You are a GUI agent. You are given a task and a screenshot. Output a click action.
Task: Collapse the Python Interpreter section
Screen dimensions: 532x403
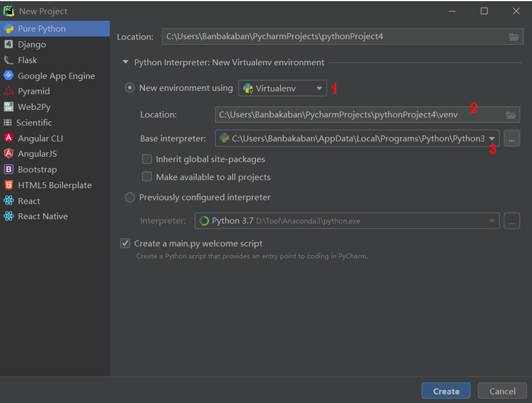[125, 62]
